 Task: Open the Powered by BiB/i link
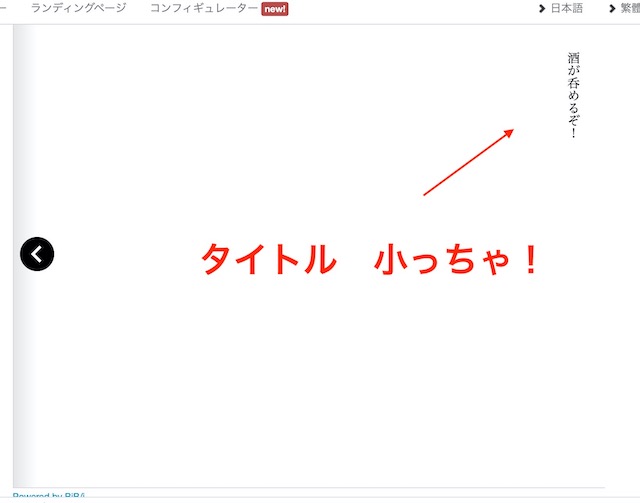(x=50, y=497)
